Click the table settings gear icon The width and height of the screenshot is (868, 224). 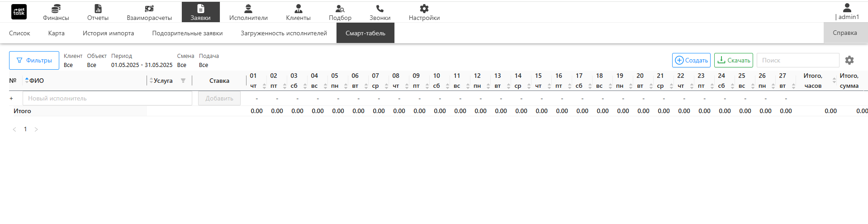click(x=849, y=60)
